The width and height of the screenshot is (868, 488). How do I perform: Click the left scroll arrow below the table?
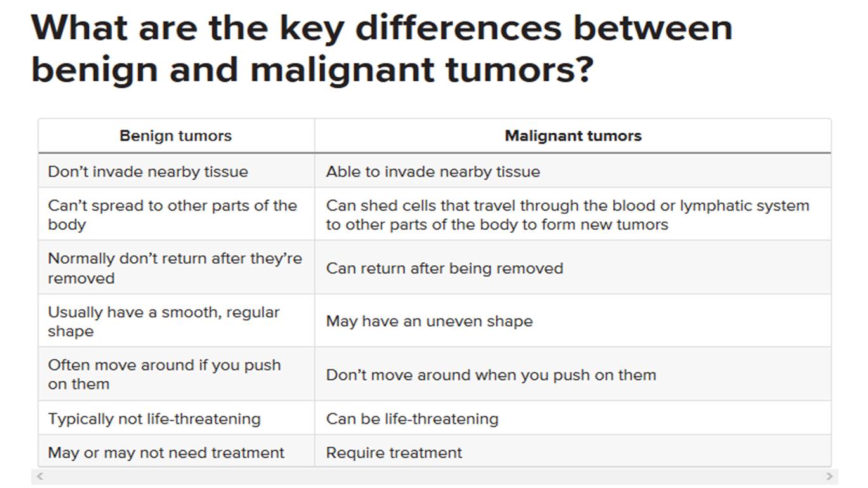tap(40, 476)
